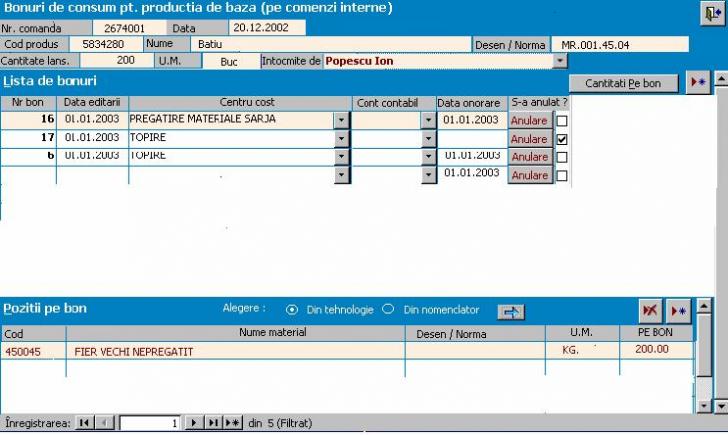Open Intocmite de dropdown showing Popescu Ion
The height and width of the screenshot is (435, 728).
pos(559,61)
